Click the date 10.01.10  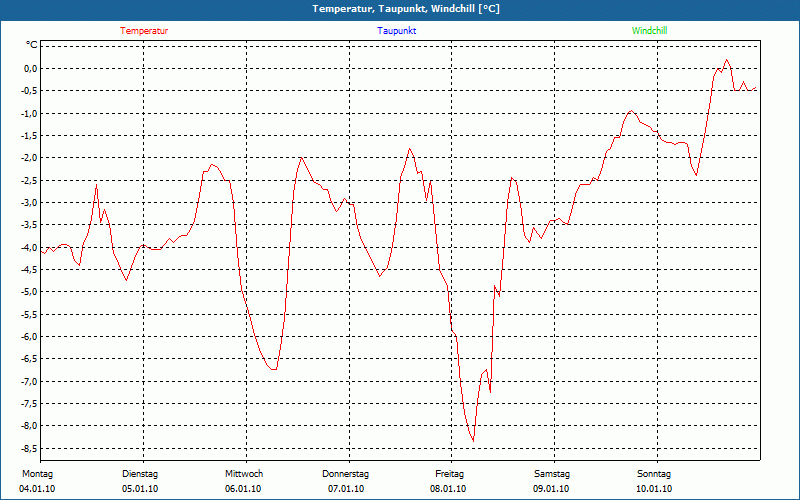tap(654, 489)
